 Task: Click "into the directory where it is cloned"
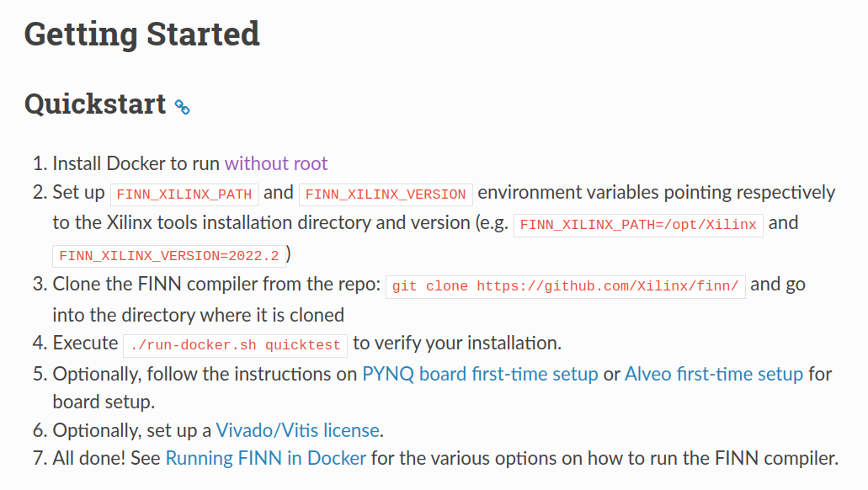[198, 316]
